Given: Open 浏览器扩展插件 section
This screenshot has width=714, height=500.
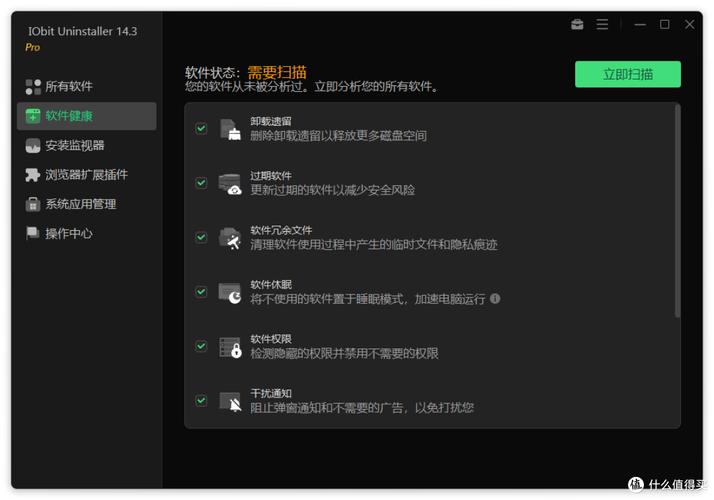Looking at the screenshot, I should tap(87, 175).
